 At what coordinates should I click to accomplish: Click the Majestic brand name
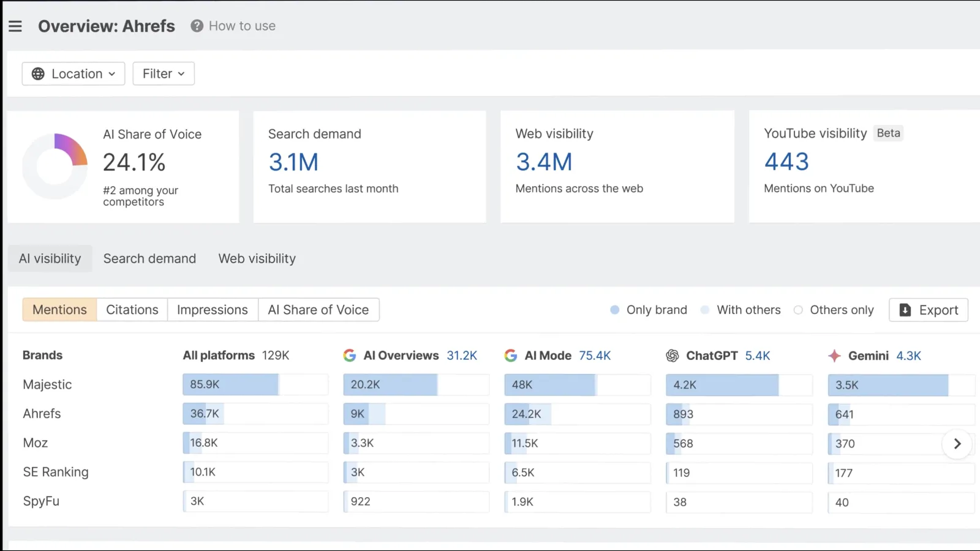[x=47, y=384]
